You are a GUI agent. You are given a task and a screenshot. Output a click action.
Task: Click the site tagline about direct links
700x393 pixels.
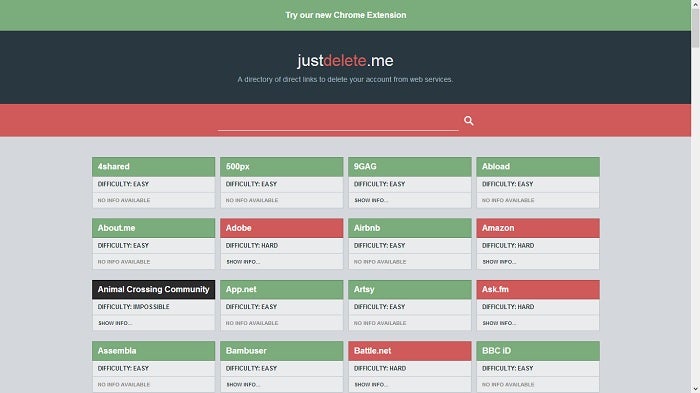(x=345, y=79)
